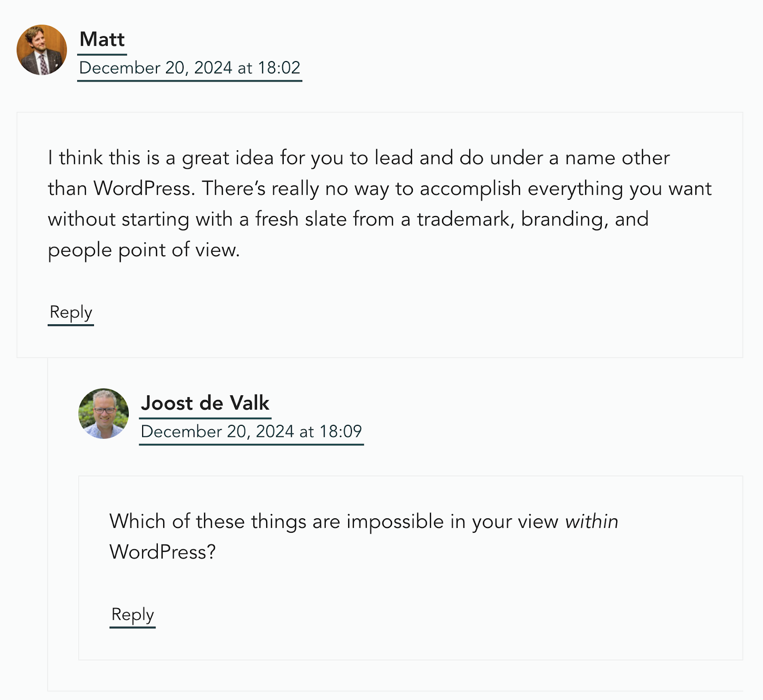This screenshot has width=763, height=700.
Task: Click "WordPress?" in Joost's reply text
Action: pos(163,552)
